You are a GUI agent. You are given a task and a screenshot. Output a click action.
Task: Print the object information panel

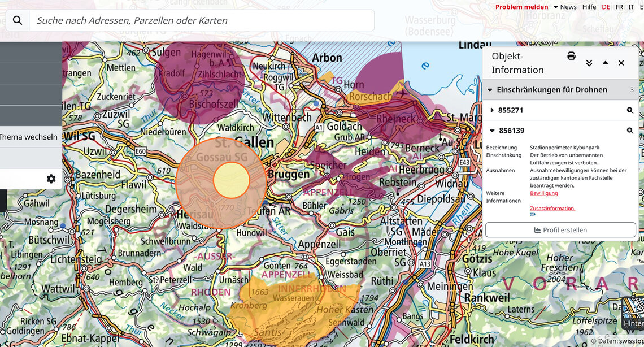571,56
